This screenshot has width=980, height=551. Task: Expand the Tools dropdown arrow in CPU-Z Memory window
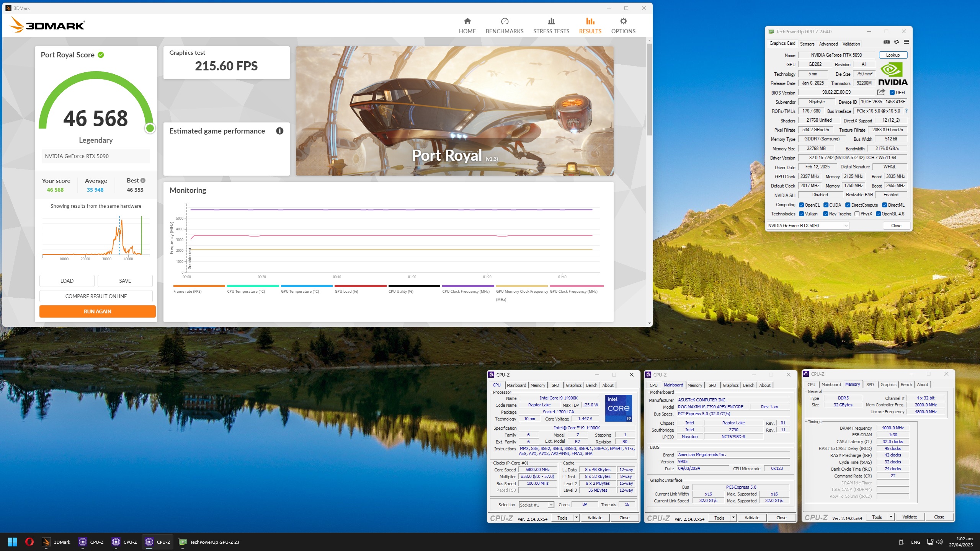pyautogui.click(x=891, y=517)
